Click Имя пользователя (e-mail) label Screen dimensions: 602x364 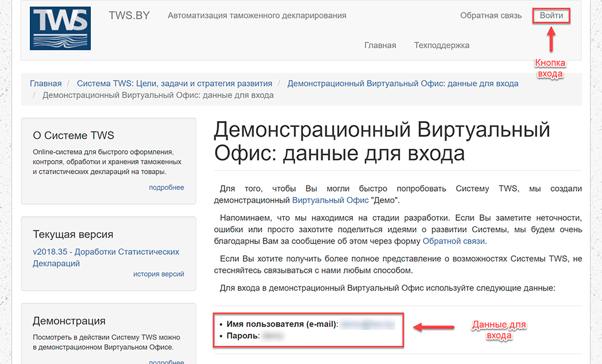[282, 324]
